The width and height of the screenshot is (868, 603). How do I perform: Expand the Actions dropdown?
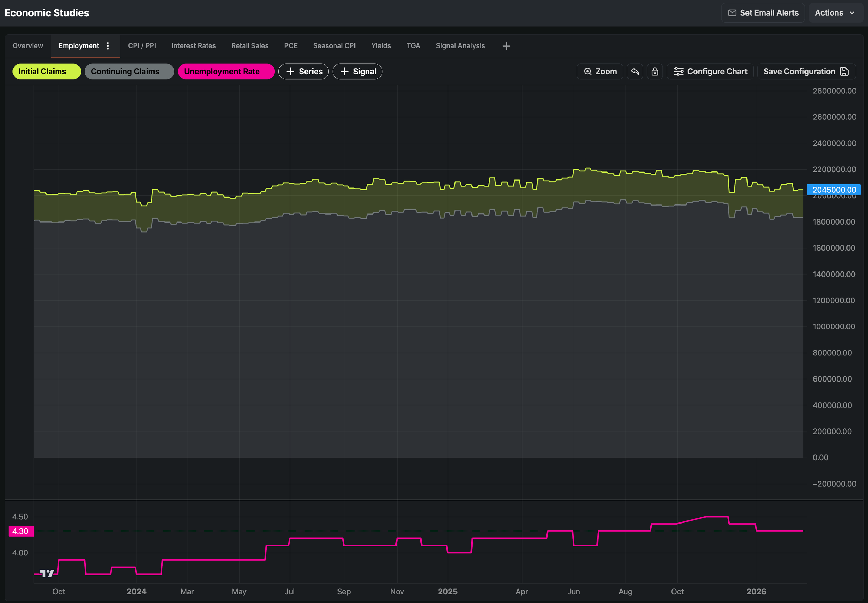click(x=835, y=13)
